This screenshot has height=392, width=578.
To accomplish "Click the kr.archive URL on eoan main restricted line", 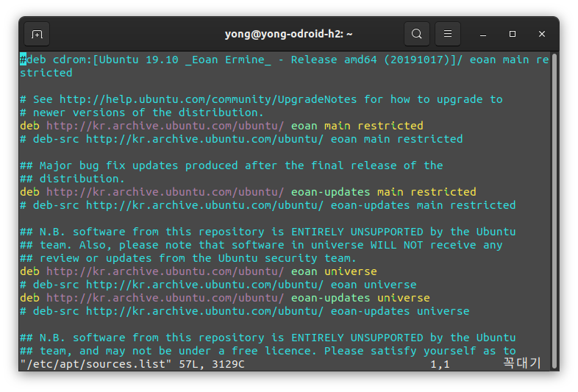I will pos(165,126).
